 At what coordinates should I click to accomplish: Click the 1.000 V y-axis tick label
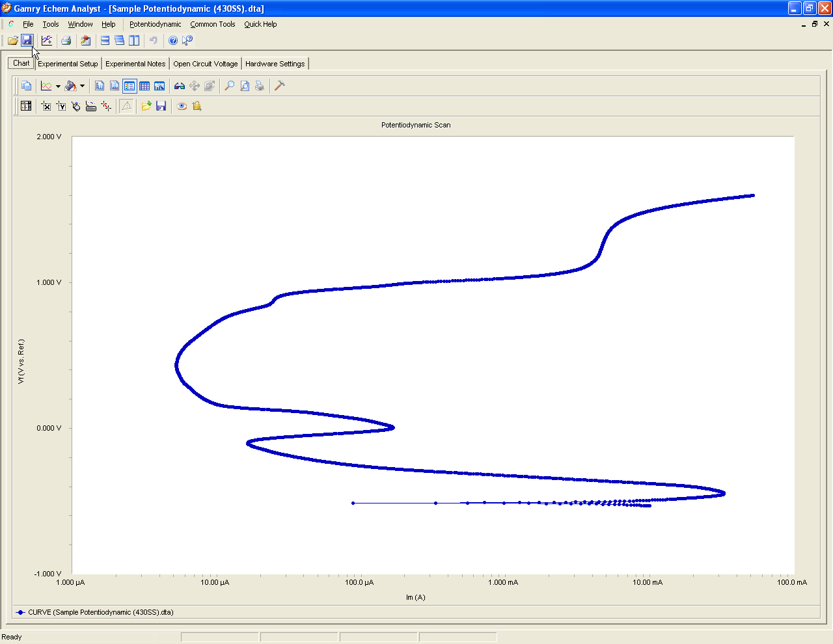[x=49, y=282]
